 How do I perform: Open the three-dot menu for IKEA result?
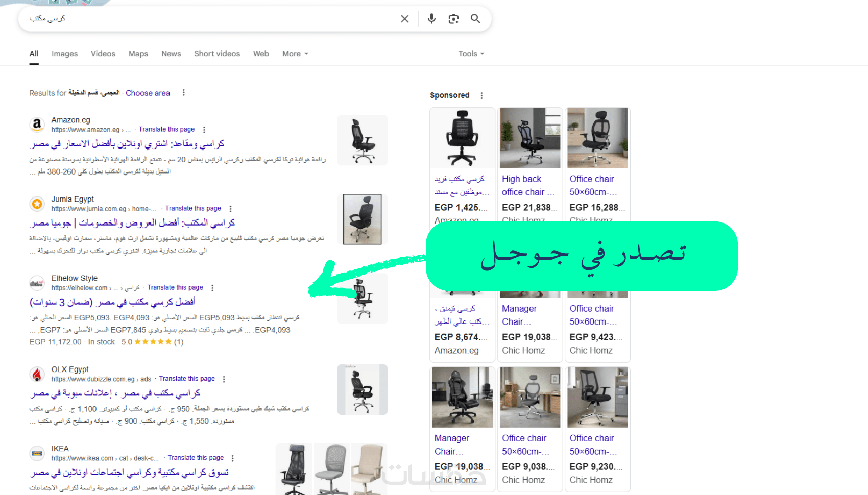point(233,458)
